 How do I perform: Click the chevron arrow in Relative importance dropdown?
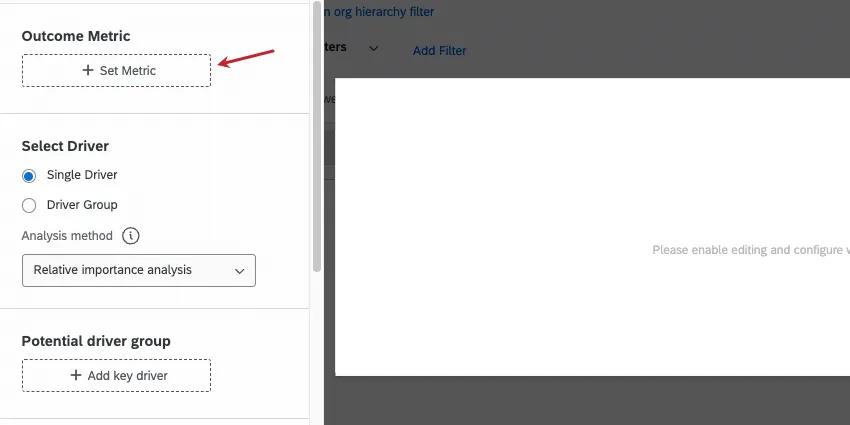click(239, 270)
